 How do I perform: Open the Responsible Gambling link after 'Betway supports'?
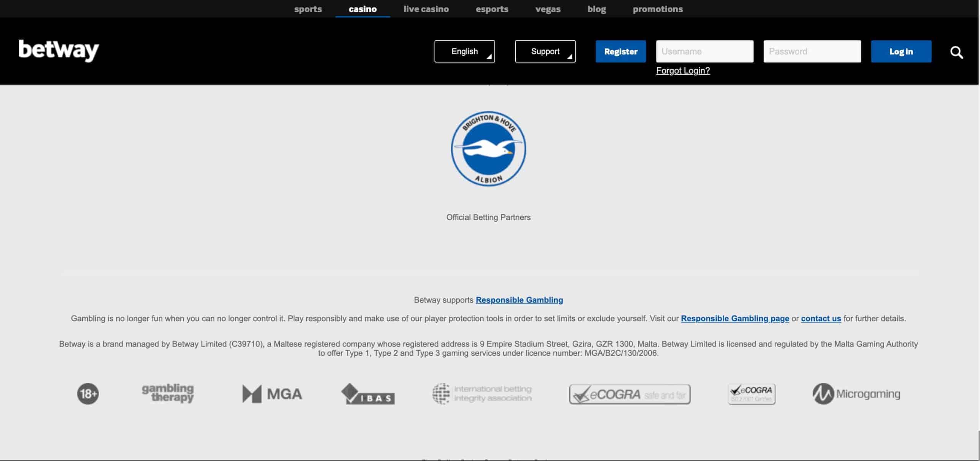(x=519, y=300)
